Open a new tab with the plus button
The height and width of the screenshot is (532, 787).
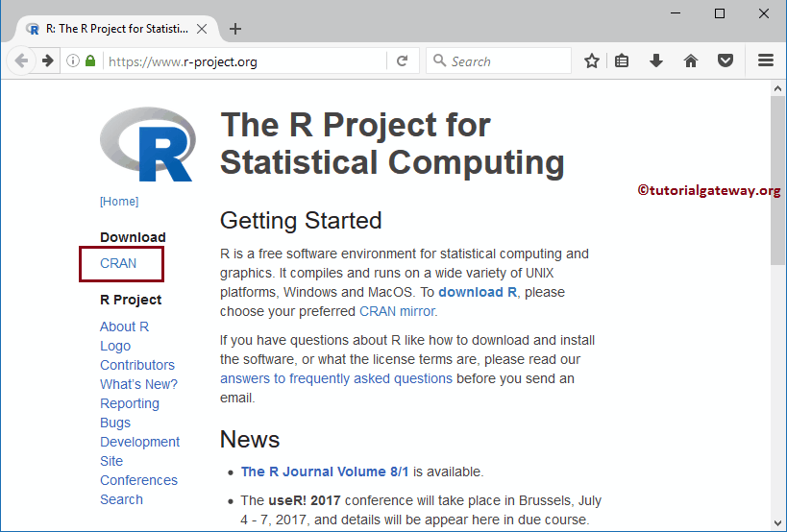tap(234, 29)
